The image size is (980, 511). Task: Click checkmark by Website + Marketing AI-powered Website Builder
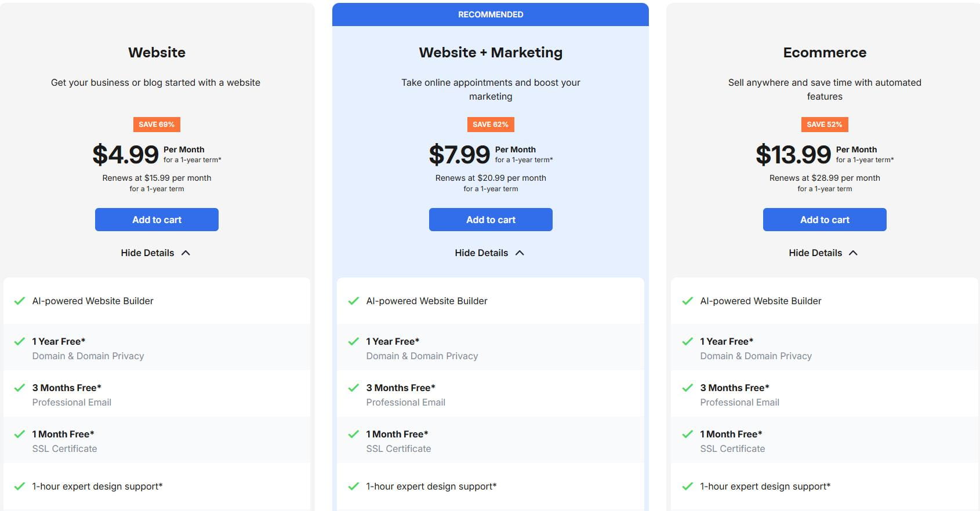[354, 301]
